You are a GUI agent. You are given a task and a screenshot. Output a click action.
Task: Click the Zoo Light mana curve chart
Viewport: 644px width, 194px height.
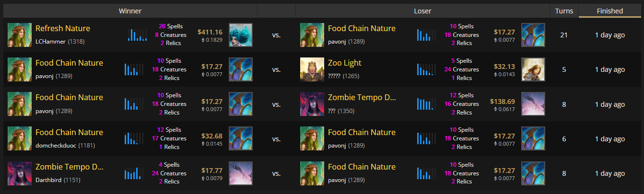point(426,69)
